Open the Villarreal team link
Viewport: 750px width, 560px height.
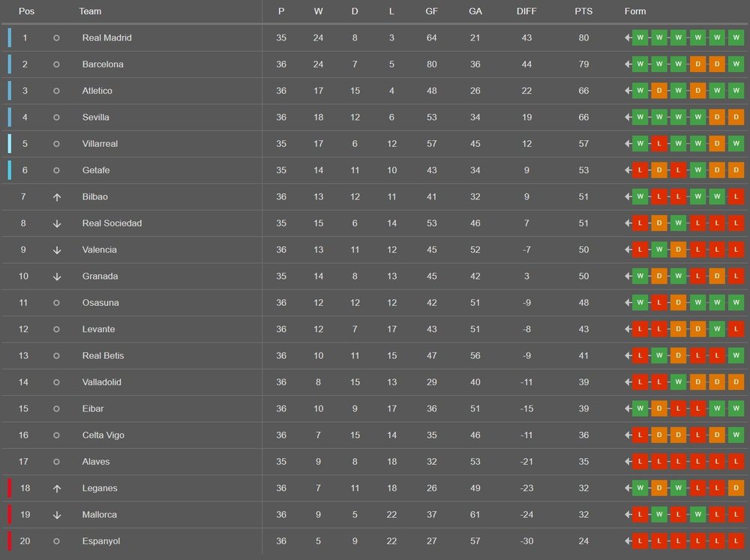(100, 143)
